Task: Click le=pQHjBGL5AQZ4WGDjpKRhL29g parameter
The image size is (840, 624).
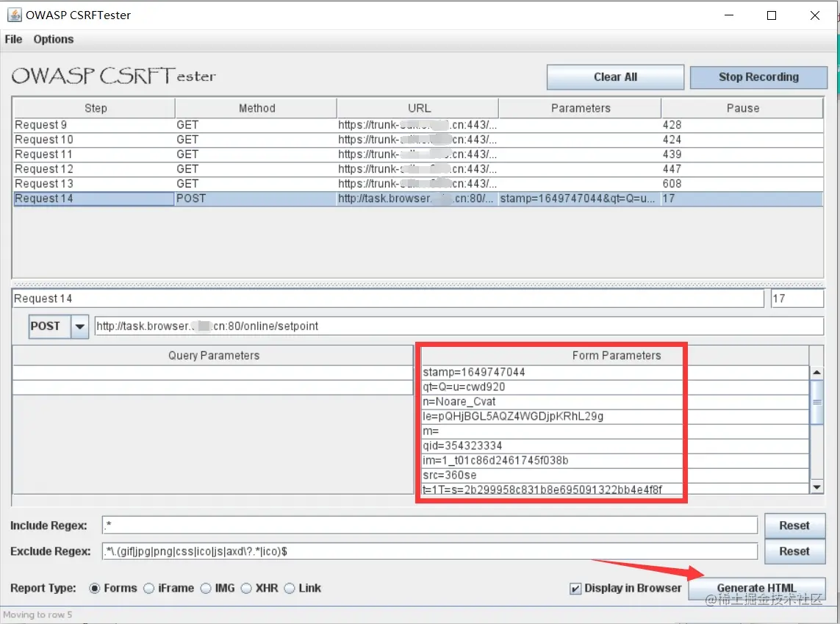Action: (x=615, y=416)
